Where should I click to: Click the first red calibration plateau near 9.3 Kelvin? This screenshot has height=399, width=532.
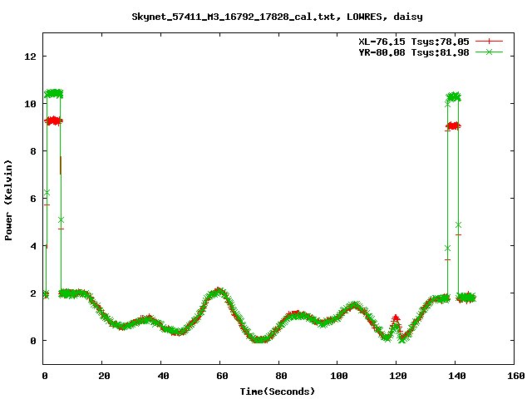pos(54,121)
